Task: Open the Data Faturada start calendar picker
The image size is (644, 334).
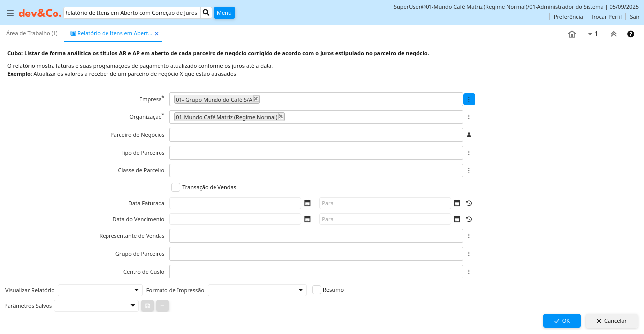Action: [307, 203]
